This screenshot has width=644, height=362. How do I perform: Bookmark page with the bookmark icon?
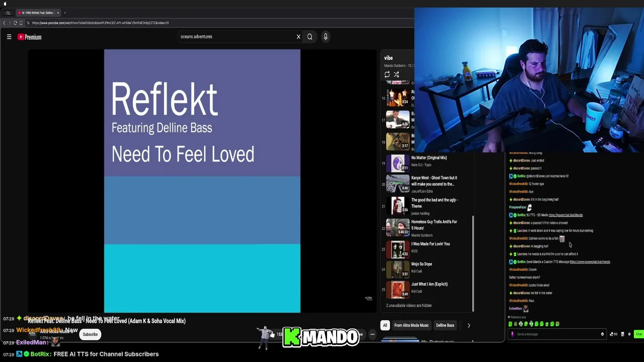pyautogui.click(x=21, y=23)
